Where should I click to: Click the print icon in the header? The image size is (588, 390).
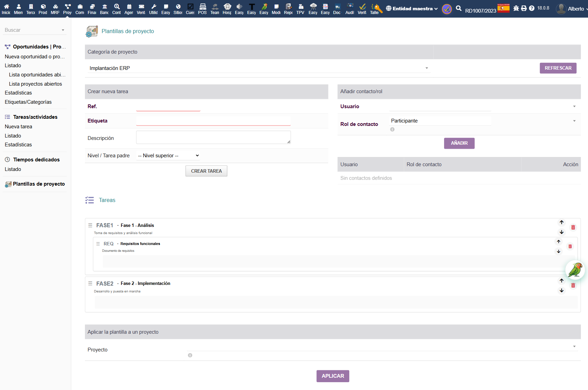524,8
